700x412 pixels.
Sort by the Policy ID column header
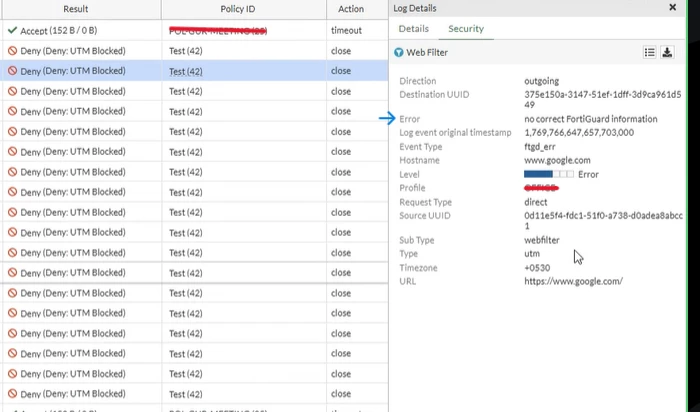[238, 9]
